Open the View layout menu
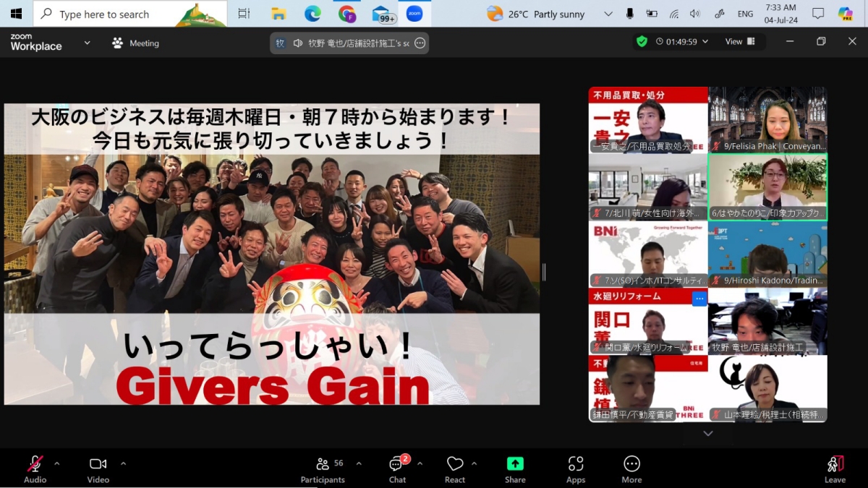 pyautogui.click(x=740, y=42)
